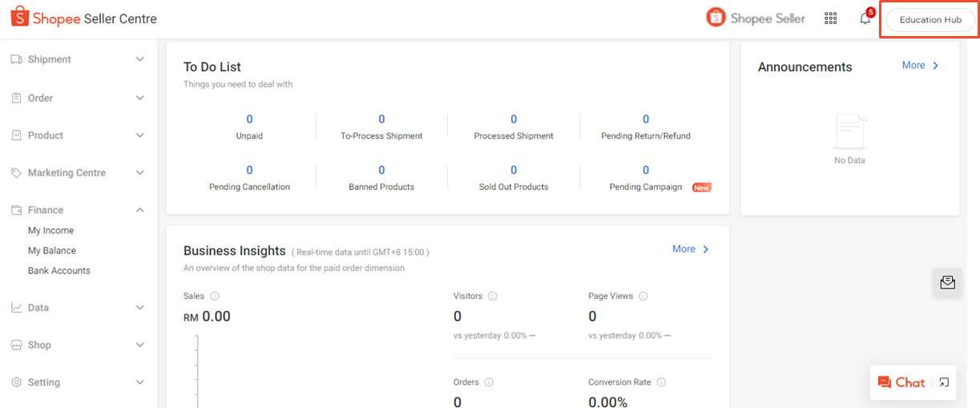This screenshot has height=408, width=980.
Task: Select My Balance in the sidebar
Action: point(52,250)
